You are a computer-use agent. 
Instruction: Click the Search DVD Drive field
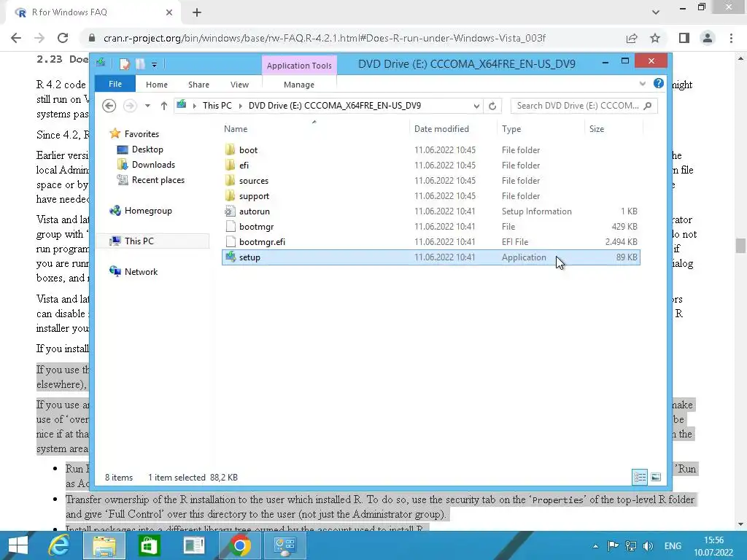pyautogui.click(x=584, y=106)
